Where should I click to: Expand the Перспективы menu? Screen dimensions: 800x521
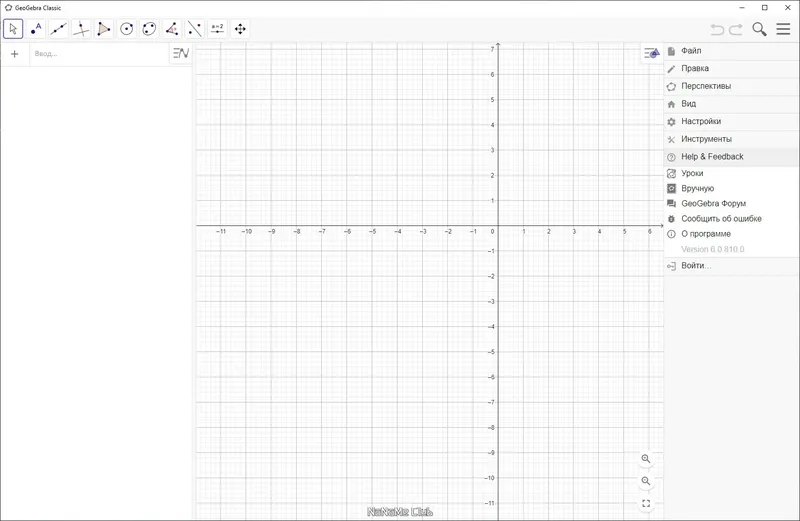[732, 86]
